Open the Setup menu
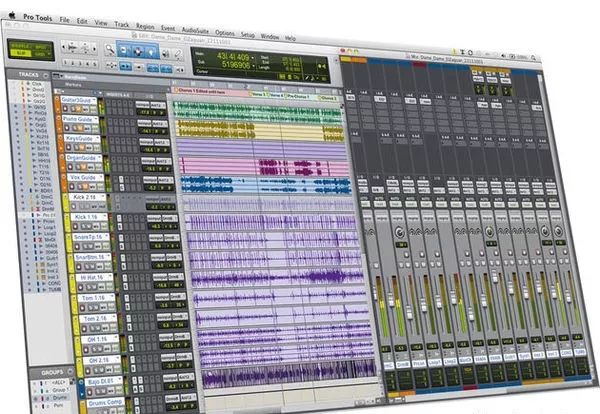The height and width of the screenshot is (414, 600). click(x=248, y=35)
